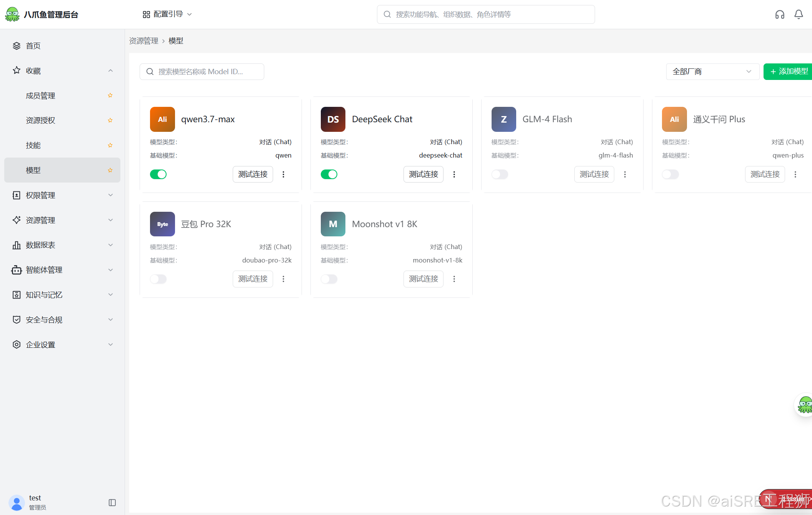The image size is (812, 515).
Task: Open more options for 豆包 Pro 32K
Action: click(283, 279)
